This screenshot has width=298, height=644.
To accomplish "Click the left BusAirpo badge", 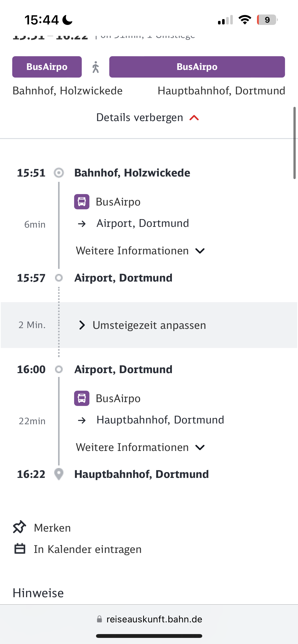I will point(47,67).
